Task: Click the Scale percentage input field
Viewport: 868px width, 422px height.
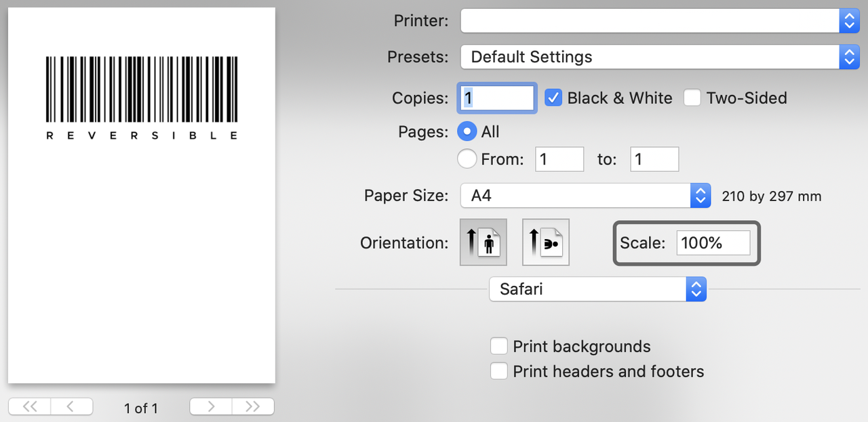Action: 713,242
